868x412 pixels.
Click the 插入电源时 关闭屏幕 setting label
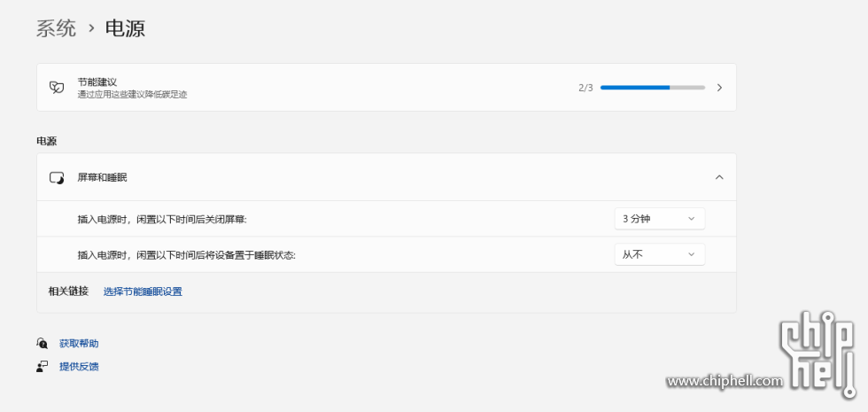click(162, 220)
